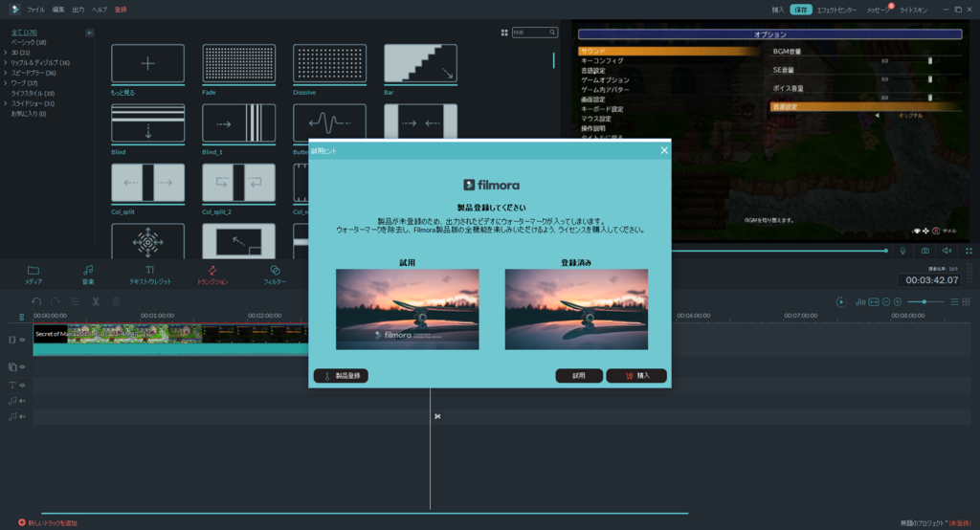Toggle visibility of the text track
Viewport: 980px width, 530px height.
tap(22, 385)
